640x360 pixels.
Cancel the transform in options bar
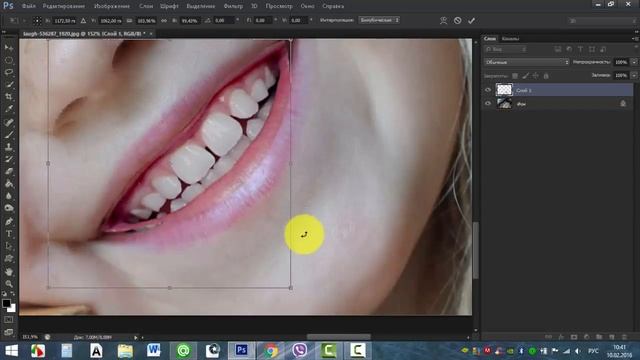pyautogui.click(x=458, y=20)
